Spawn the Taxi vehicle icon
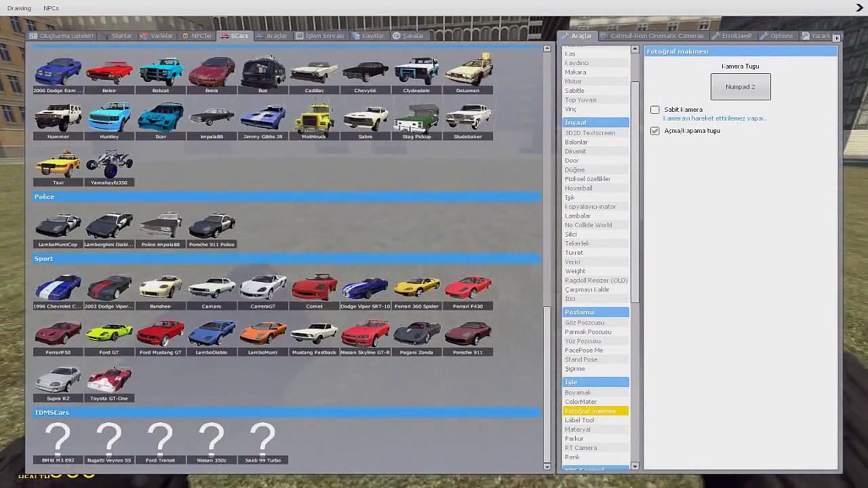Screen dimensions: 868x488 click(58, 166)
